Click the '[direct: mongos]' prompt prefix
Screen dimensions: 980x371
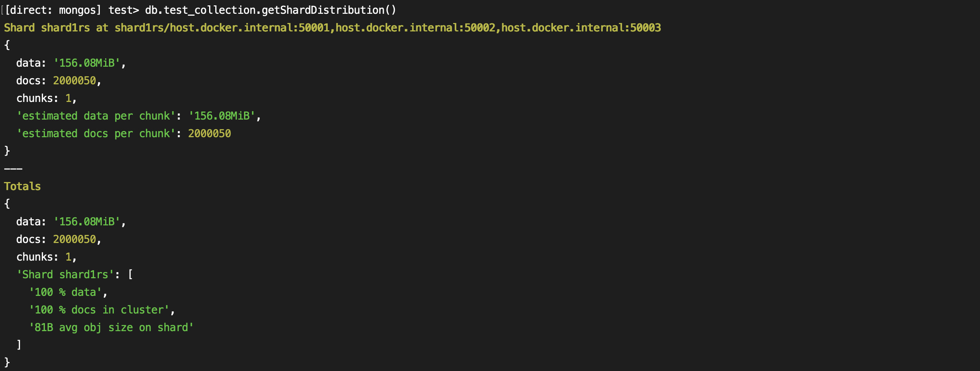coord(53,10)
